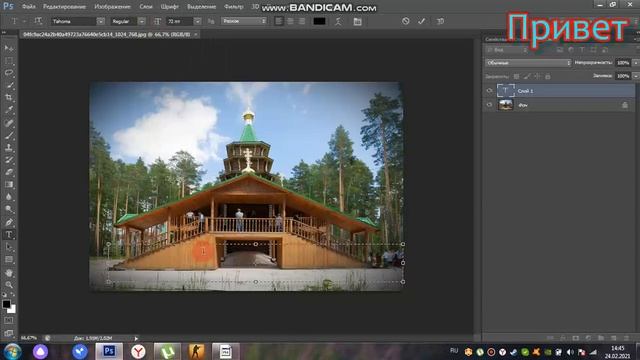
Task: Open the Редактирование menu
Action: (x=64, y=7)
